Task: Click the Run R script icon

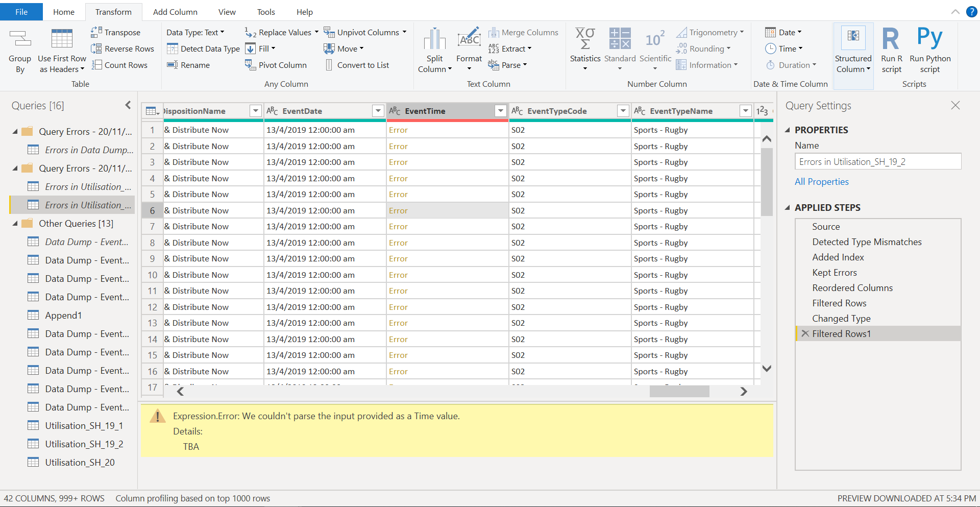Action: click(891, 39)
